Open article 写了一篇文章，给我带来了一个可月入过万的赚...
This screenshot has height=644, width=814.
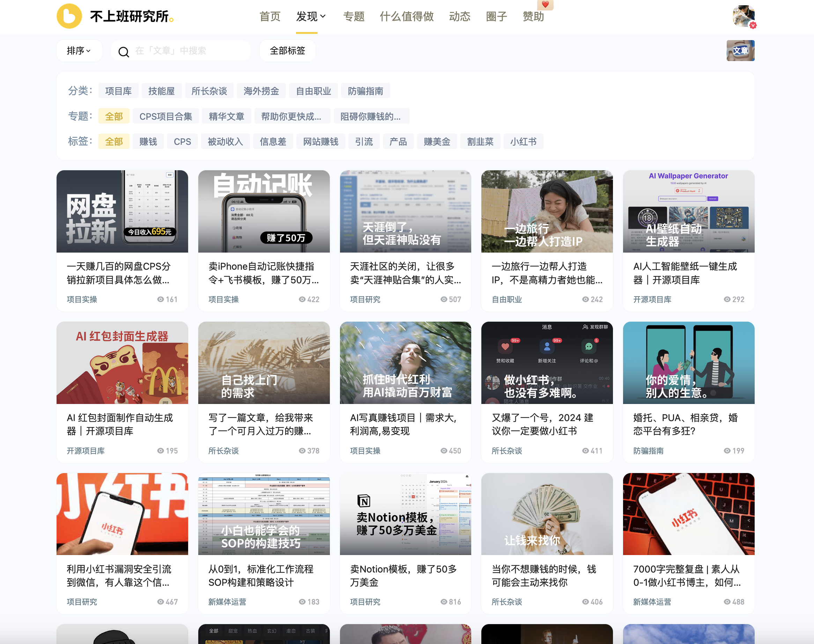point(261,424)
